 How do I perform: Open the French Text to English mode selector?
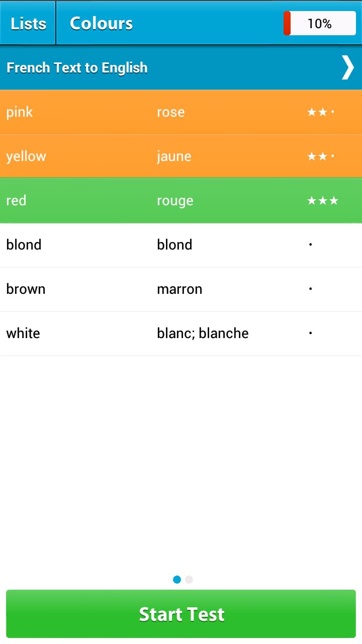(x=77, y=68)
